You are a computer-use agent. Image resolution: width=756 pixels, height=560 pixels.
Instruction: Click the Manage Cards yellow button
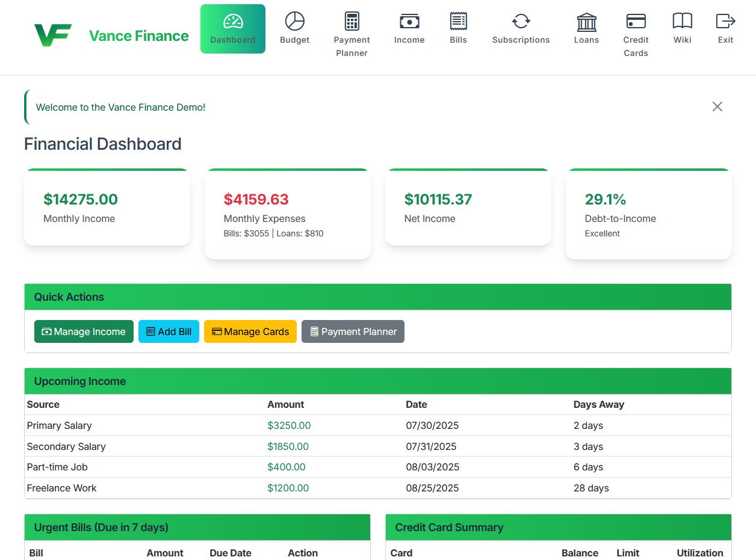click(x=250, y=331)
